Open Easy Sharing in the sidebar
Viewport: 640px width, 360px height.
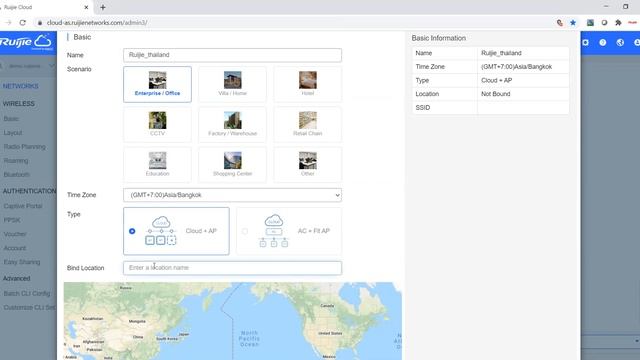tap(22, 262)
